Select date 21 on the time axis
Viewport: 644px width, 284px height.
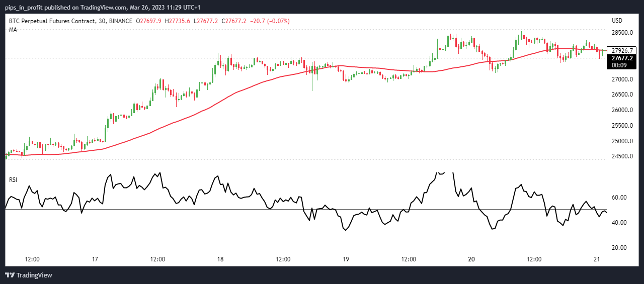(x=597, y=260)
